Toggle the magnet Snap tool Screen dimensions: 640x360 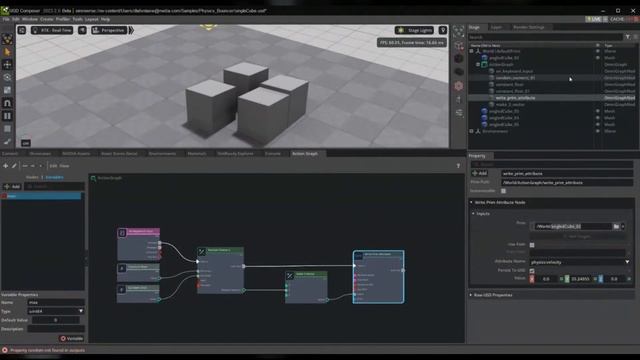point(7,103)
